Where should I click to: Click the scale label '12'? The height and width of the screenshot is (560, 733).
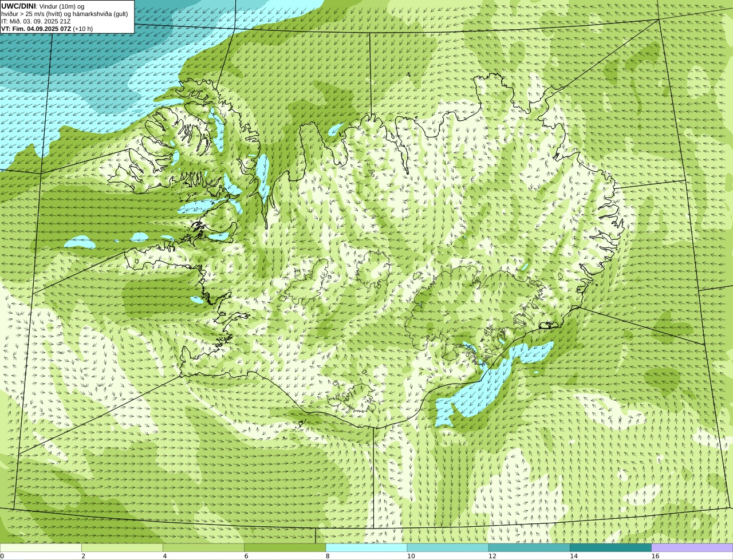pyautogui.click(x=492, y=556)
